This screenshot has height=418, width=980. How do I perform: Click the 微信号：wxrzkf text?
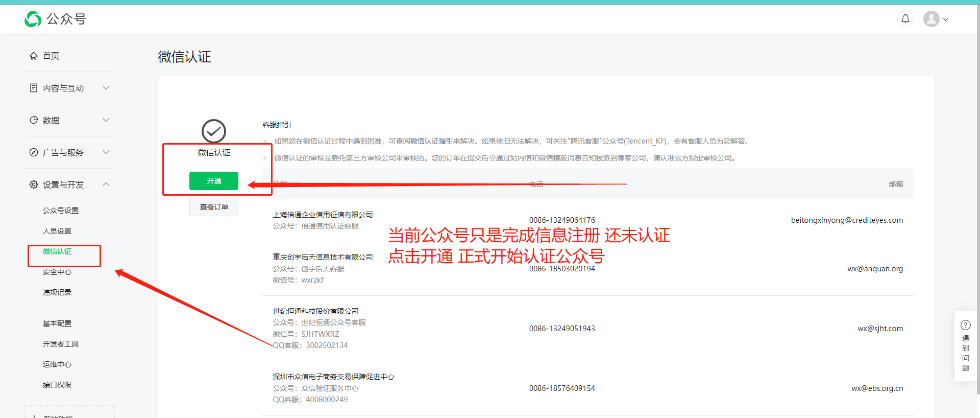tap(298, 280)
